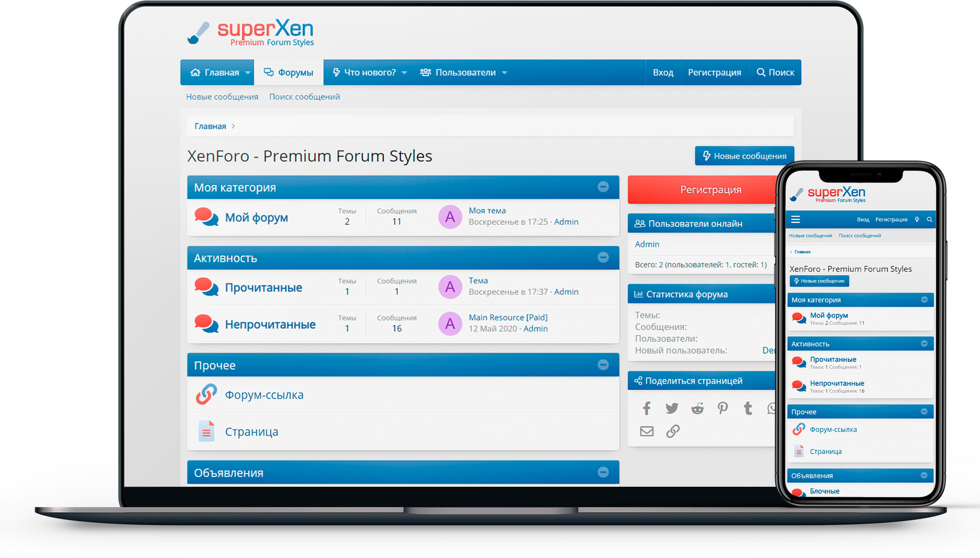Click breadcrumb chevron after Главная
Image resolution: width=980 pixels, height=558 pixels.
(233, 126)
